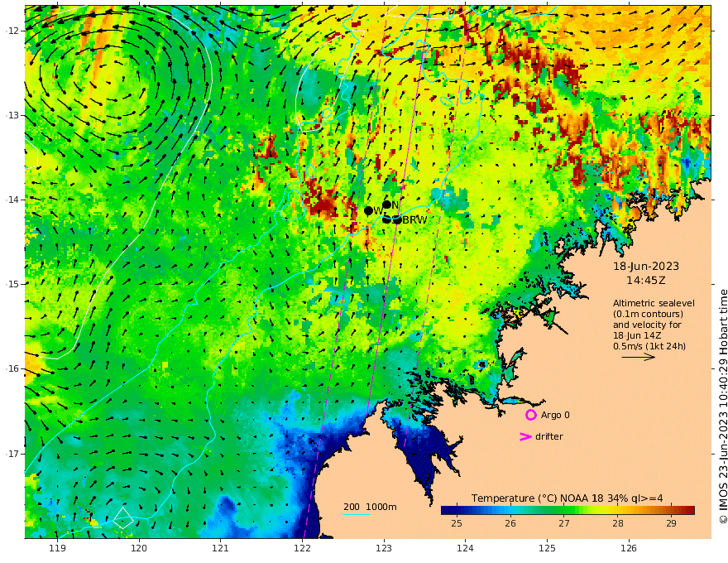Click the 0.5m/s velocity reference arrow

click(639, 357)
